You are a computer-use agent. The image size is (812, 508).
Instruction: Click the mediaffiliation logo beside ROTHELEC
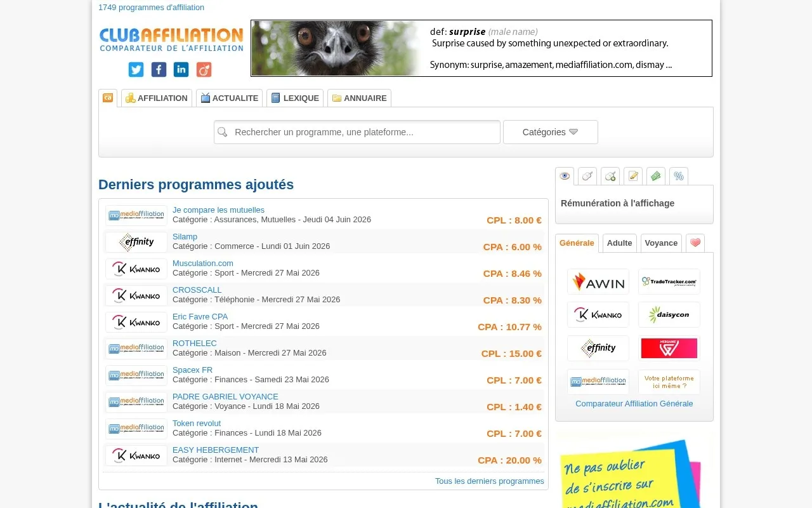[x=136, y=349]
